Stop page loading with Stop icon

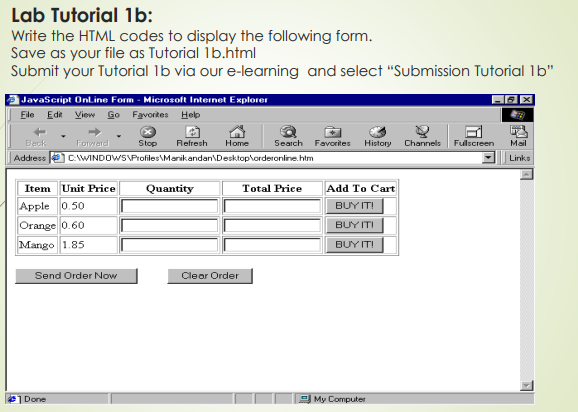point(148,132)
